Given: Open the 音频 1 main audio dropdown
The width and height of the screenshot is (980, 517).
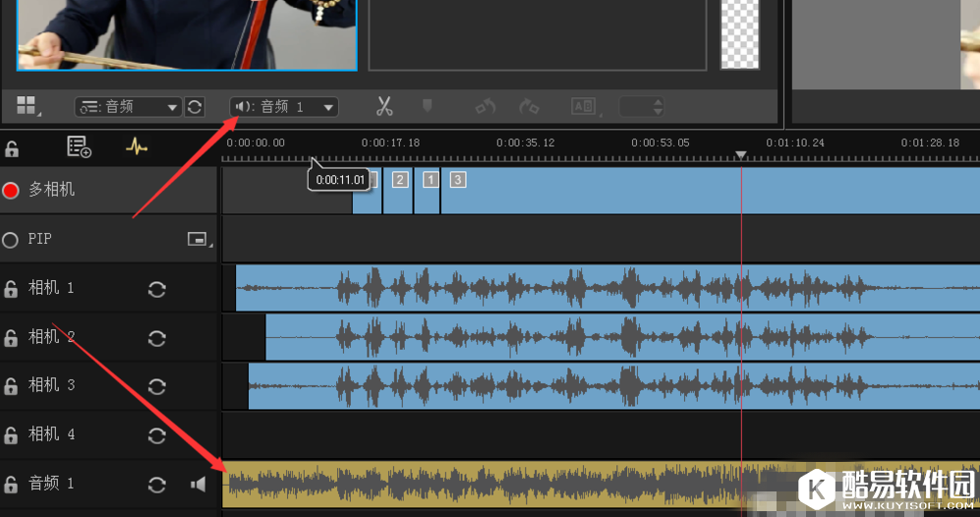Looking at the screenshot, I should [283, 107].
